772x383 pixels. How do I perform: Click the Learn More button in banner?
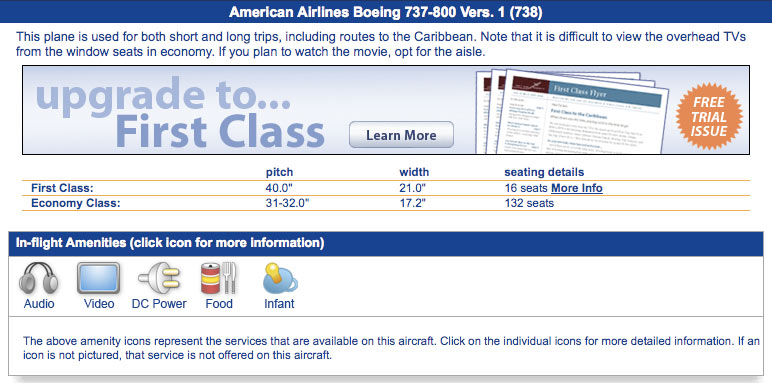(401, 135)
